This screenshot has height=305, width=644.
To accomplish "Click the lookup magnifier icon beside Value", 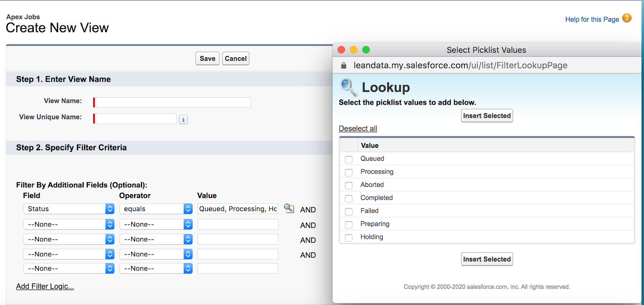I will 289,208.
